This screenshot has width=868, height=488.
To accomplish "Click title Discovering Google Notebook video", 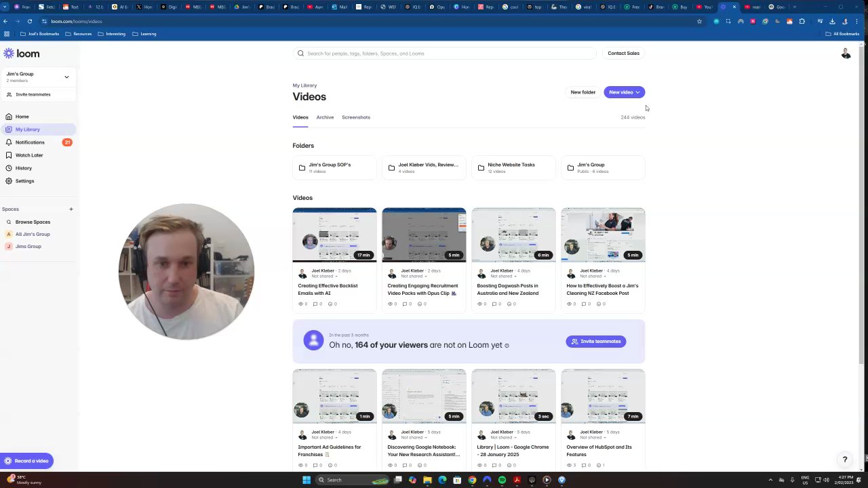I will (423, 451).
